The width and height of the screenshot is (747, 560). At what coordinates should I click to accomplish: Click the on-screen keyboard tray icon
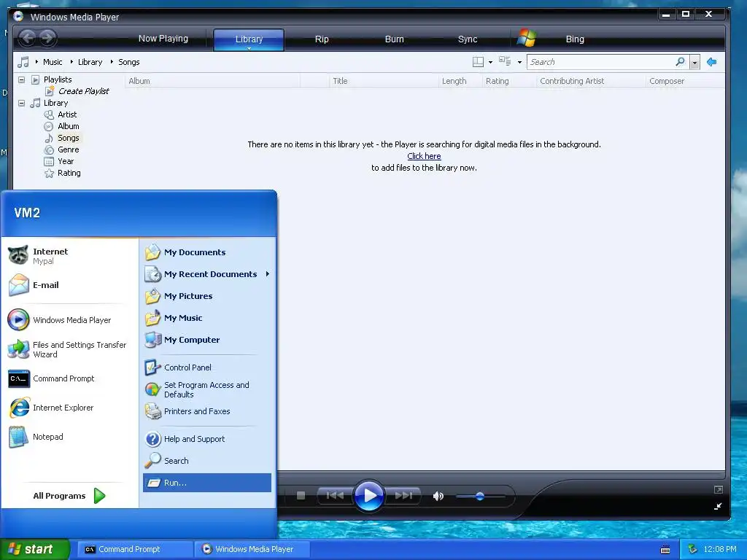point(665,550)
